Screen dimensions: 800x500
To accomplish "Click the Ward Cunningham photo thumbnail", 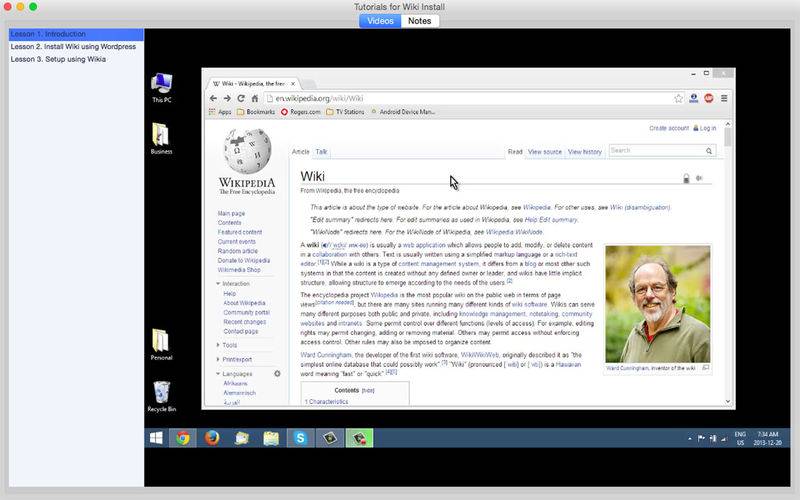I will pos(657,304).
